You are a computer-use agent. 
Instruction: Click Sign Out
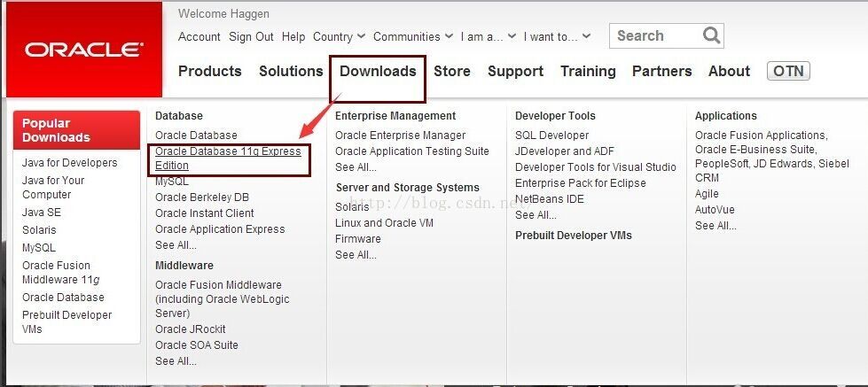pos(251,36)
